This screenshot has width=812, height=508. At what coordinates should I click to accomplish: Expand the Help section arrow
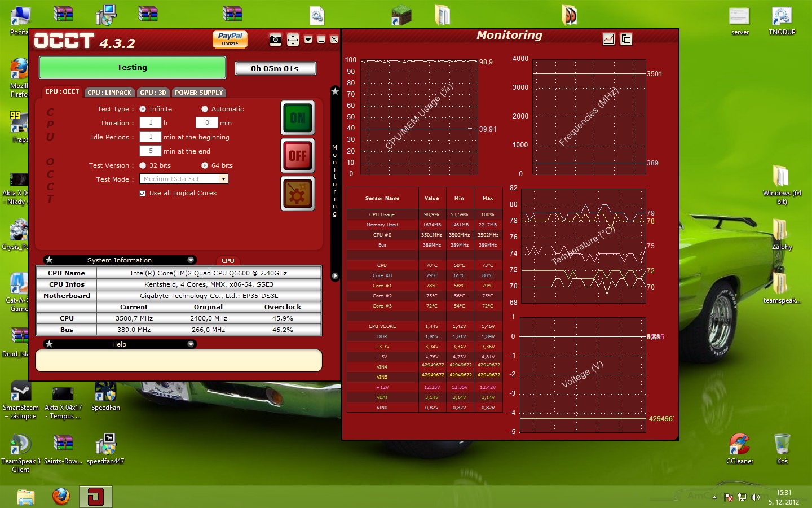(x=191, y=344)
